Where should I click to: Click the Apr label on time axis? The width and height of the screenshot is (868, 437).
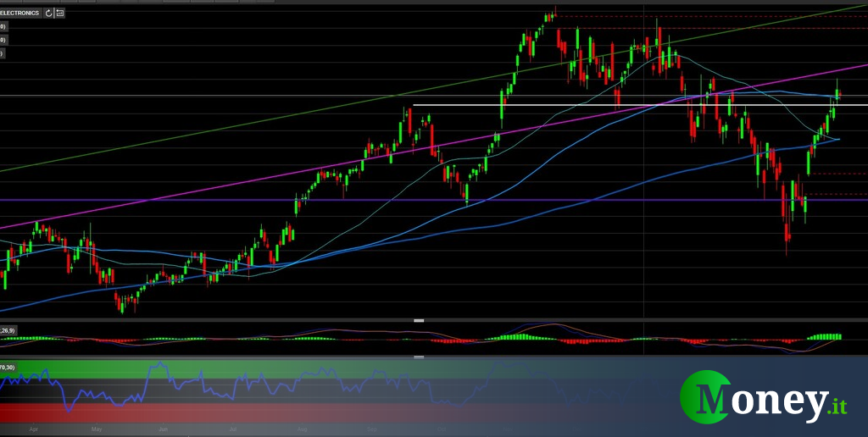34,429
